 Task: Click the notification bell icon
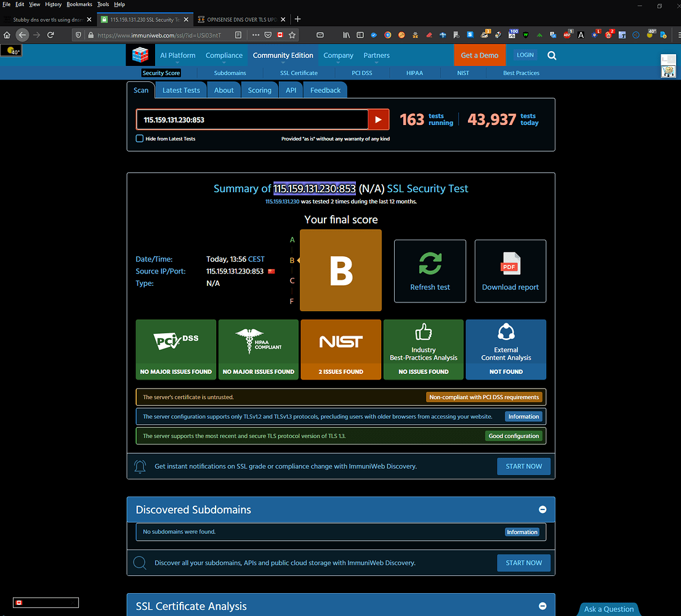tap(140, 466)
